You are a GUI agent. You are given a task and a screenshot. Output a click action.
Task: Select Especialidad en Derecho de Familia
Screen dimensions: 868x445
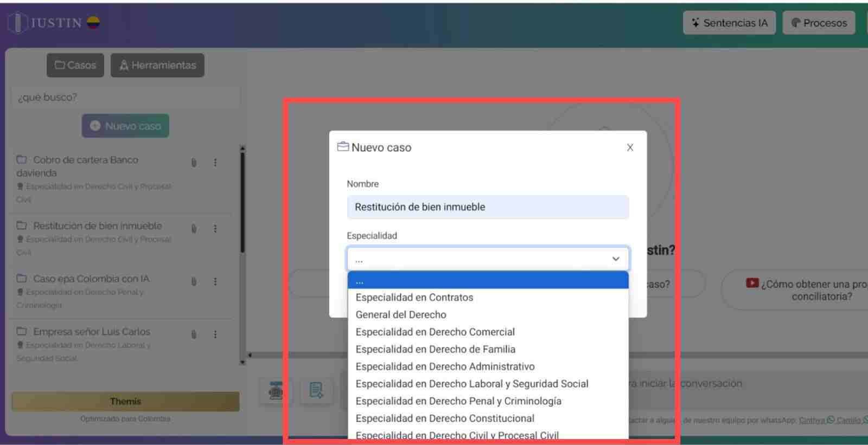click(488, 350)
